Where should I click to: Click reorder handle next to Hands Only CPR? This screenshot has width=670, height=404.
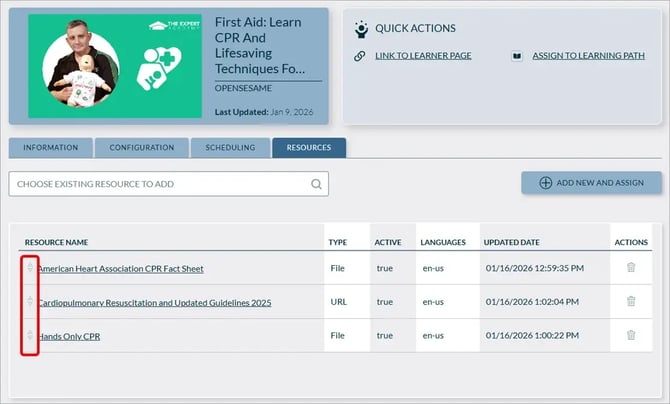30,336
